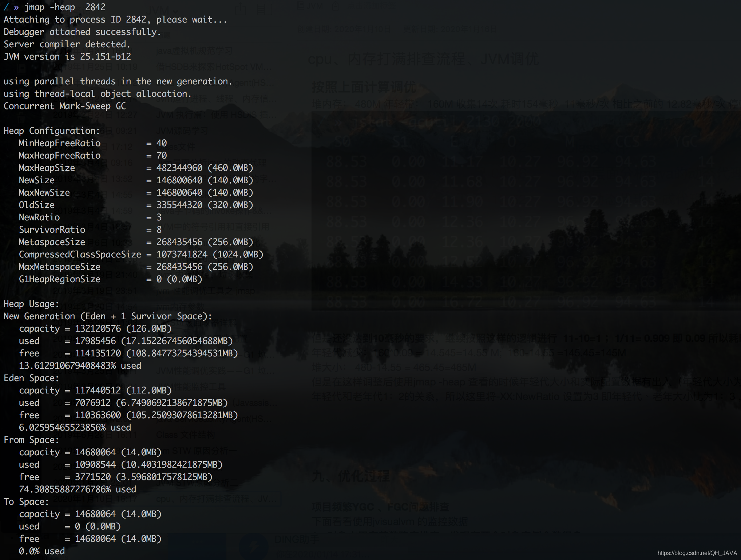
Task: Open the 'Class 文件结构' note entry
Action: tap(185, 435)
